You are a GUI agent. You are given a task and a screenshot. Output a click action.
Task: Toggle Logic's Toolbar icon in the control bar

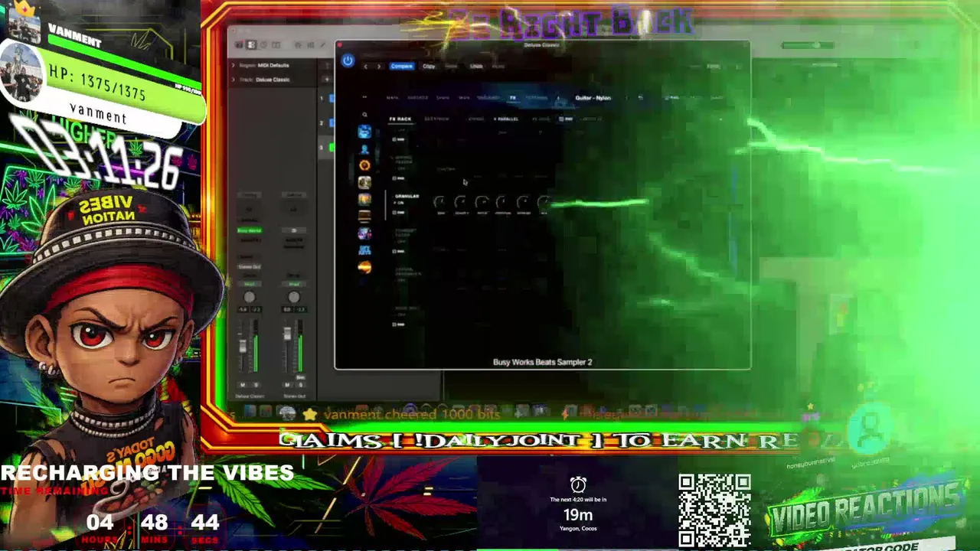point(276,45)
